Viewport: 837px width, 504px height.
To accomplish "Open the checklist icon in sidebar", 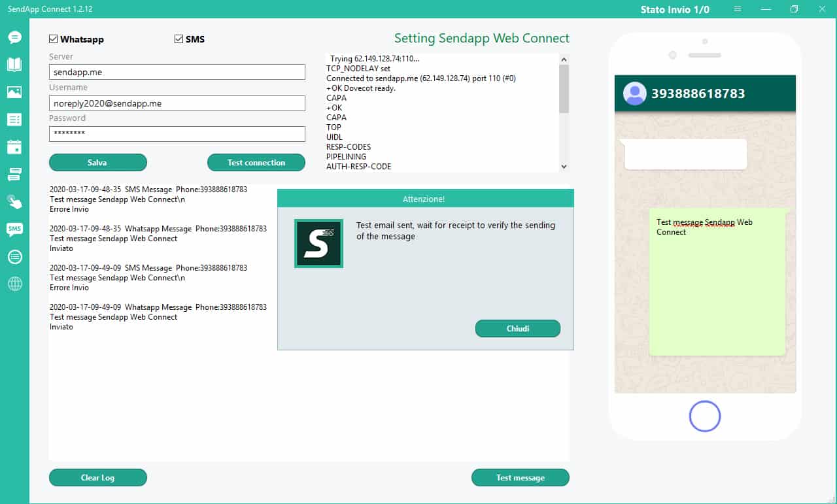I will [14, 120].
